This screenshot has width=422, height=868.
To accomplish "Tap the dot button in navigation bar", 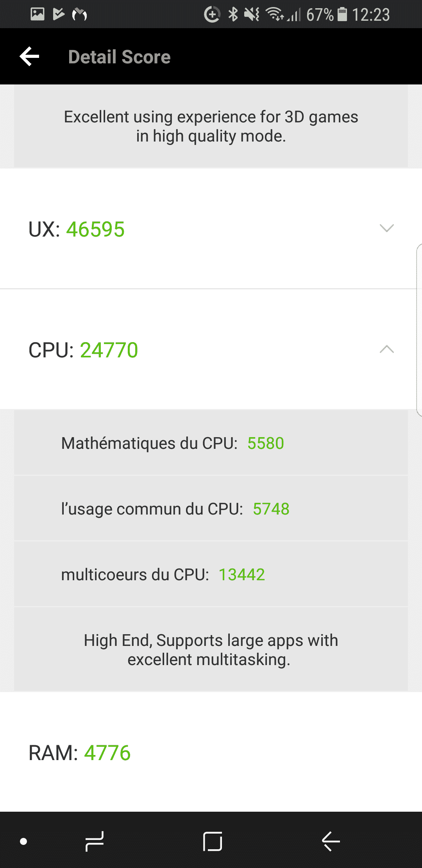I will tap(23, 841).
